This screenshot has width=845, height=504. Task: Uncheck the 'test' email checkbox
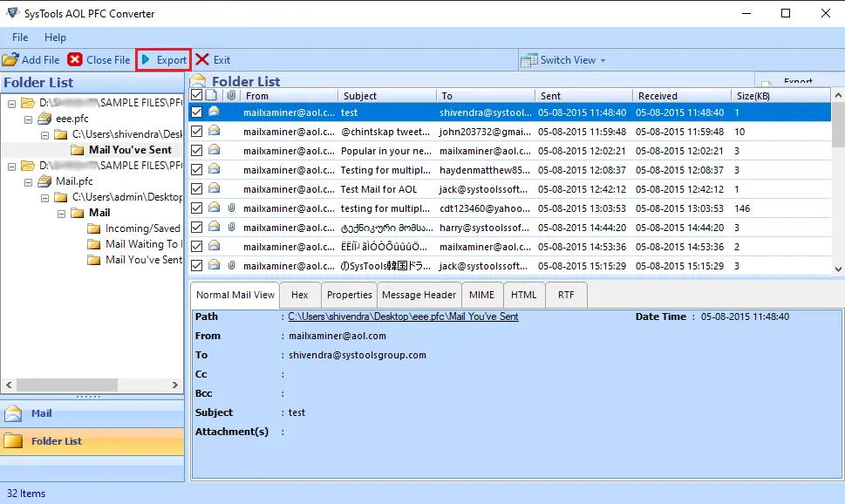(197, 112)
